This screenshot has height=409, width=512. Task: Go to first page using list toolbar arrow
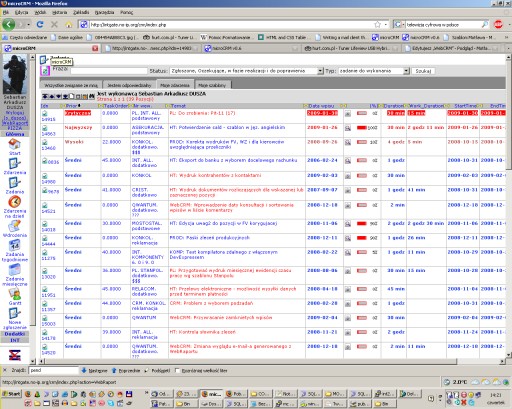pyautogui.click(x=44, y=96)
